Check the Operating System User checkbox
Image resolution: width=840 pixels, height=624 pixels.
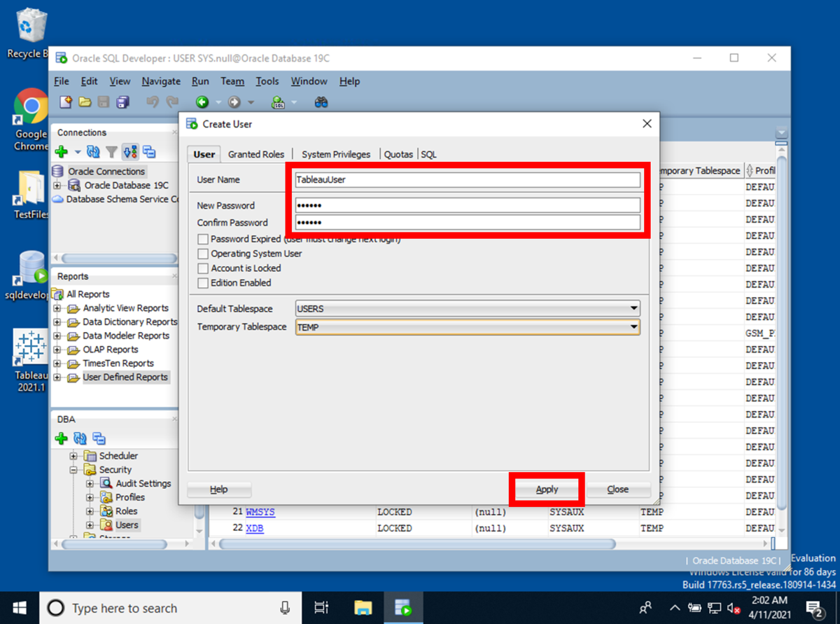click(x=203, y=254)
